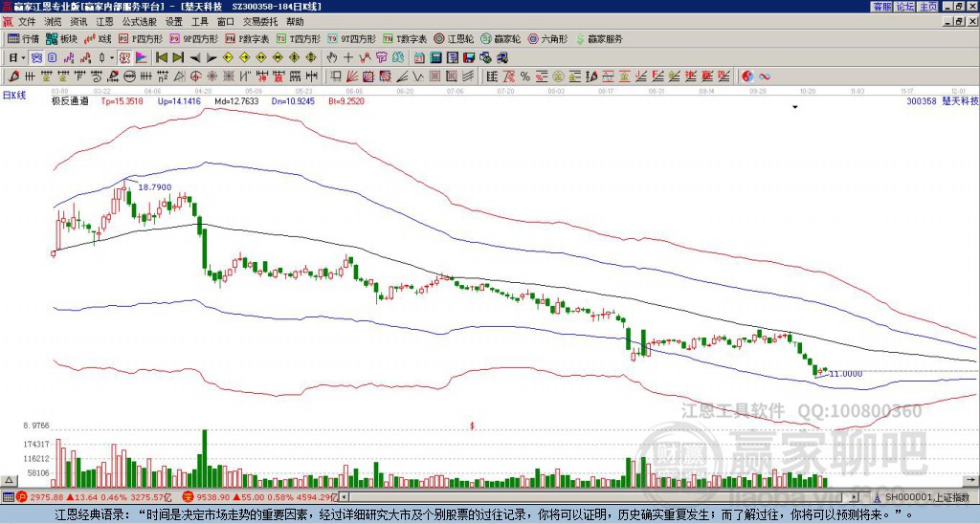Click the 日K线 chart label
The image size is (980, 524).
14,95
